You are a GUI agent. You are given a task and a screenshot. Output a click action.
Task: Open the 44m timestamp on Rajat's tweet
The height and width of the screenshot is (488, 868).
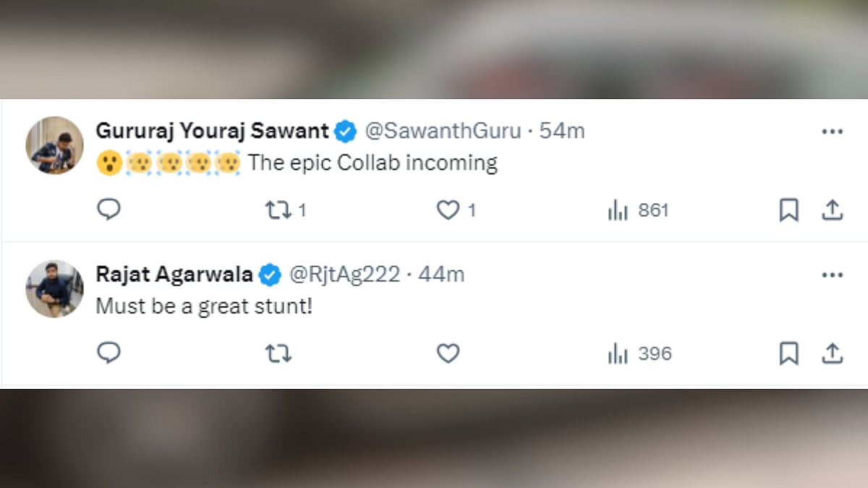pos(441,275)
